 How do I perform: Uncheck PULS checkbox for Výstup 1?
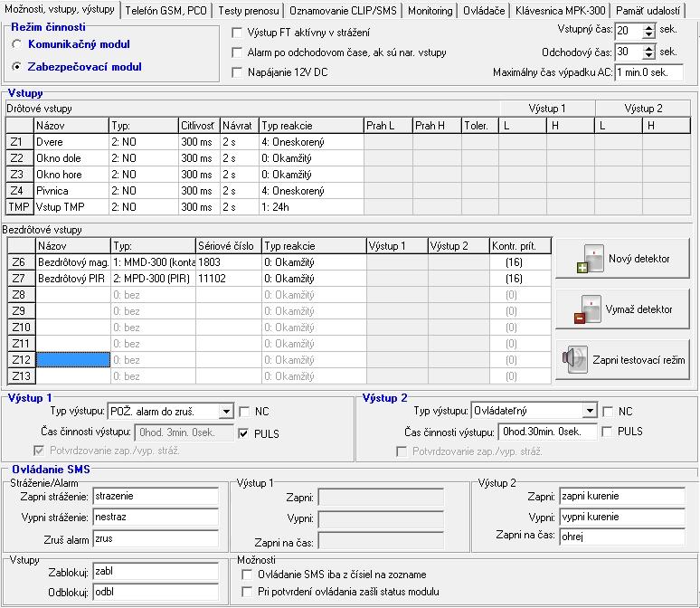[243, 433]
